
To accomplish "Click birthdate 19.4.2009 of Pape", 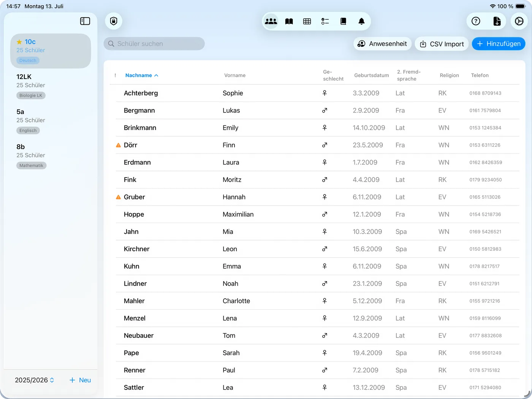I will tap(367, 353).
